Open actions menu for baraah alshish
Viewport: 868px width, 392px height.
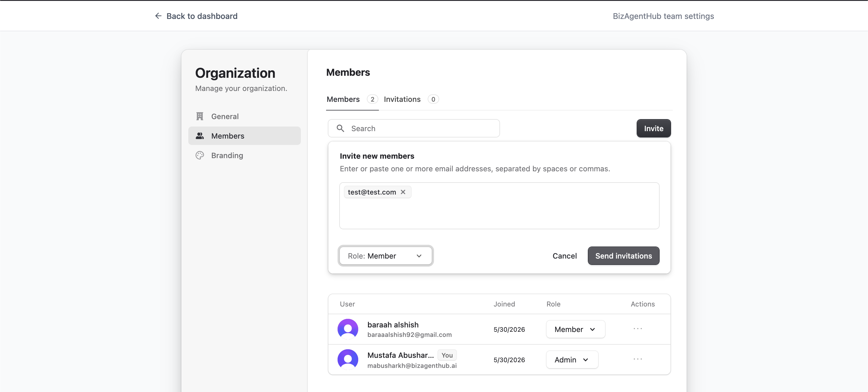tap(638, 329)
